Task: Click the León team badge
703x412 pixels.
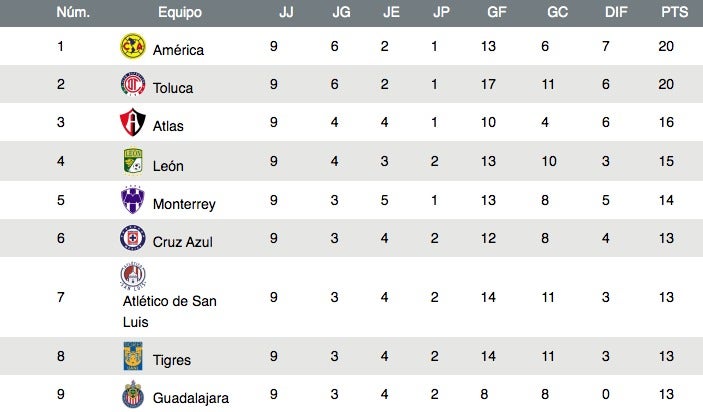Action: [133, 162]
